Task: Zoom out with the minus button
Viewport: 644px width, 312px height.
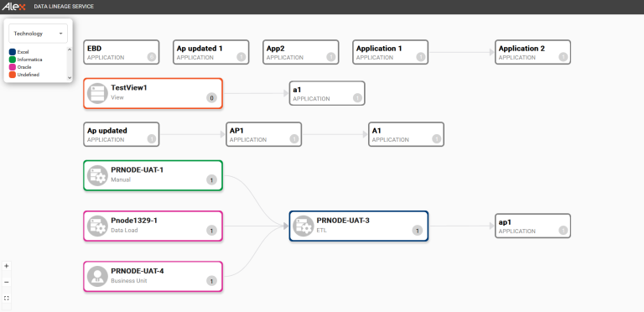Action: tap(6, 282)
